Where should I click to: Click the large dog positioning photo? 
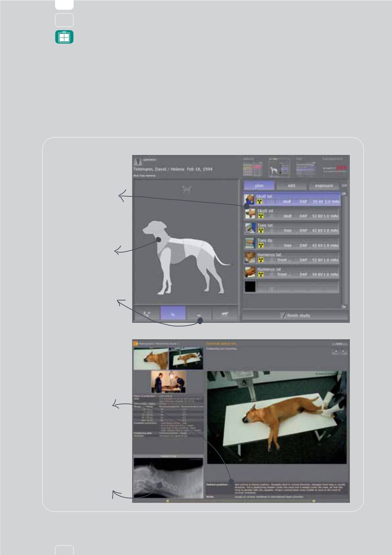[x=277, y=417]
